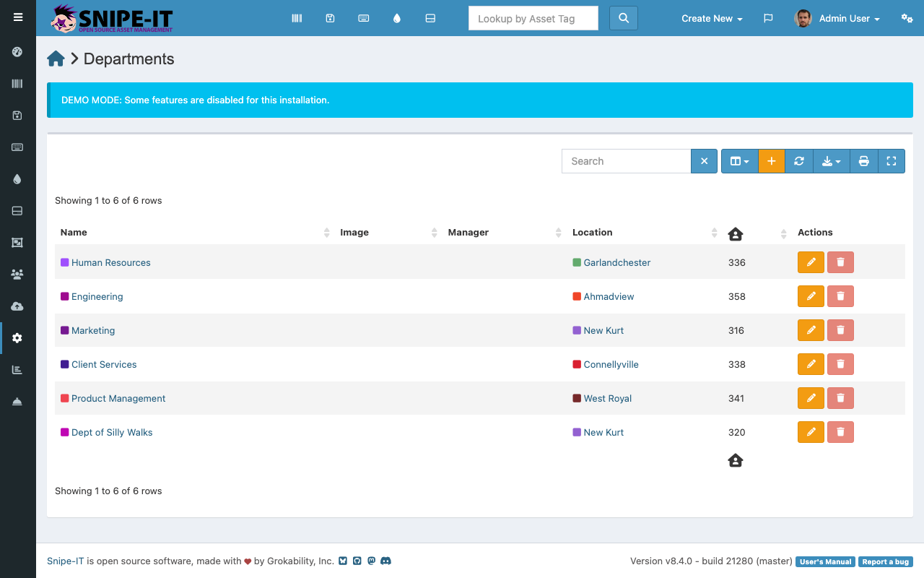924x578 pixels.
Task: Open People via the sidebar users icon
Action: point(17,275)
